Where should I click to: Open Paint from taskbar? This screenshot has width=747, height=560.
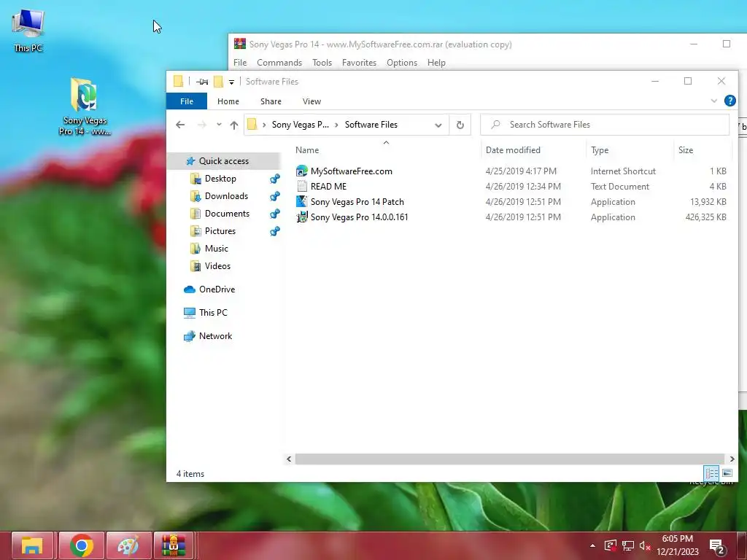128,545
